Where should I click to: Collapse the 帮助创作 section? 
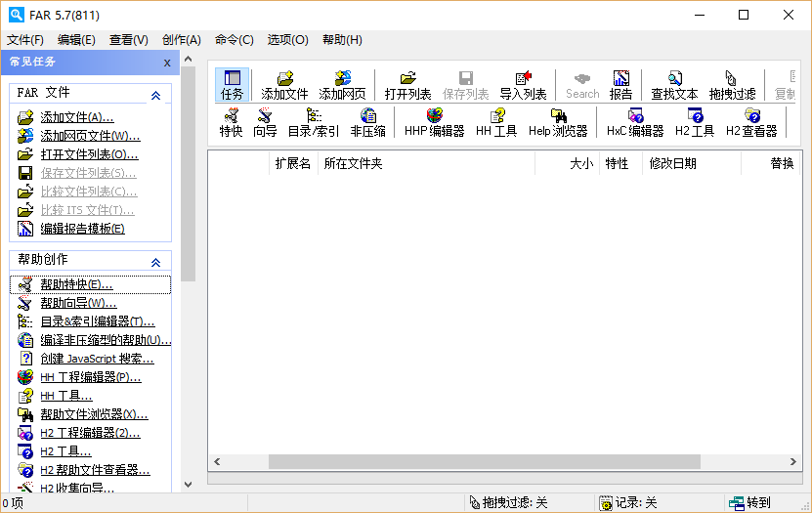tap(156, 263)
